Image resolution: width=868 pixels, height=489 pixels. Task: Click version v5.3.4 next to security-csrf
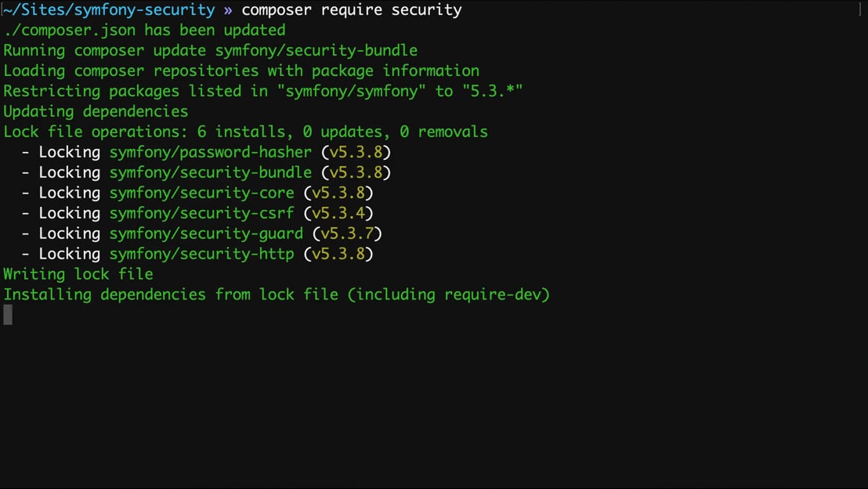[x=338, y=213]
